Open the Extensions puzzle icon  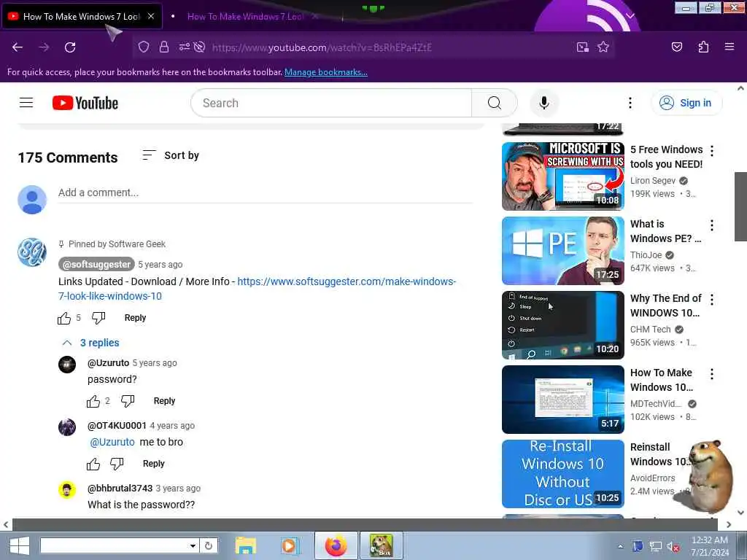703,47
